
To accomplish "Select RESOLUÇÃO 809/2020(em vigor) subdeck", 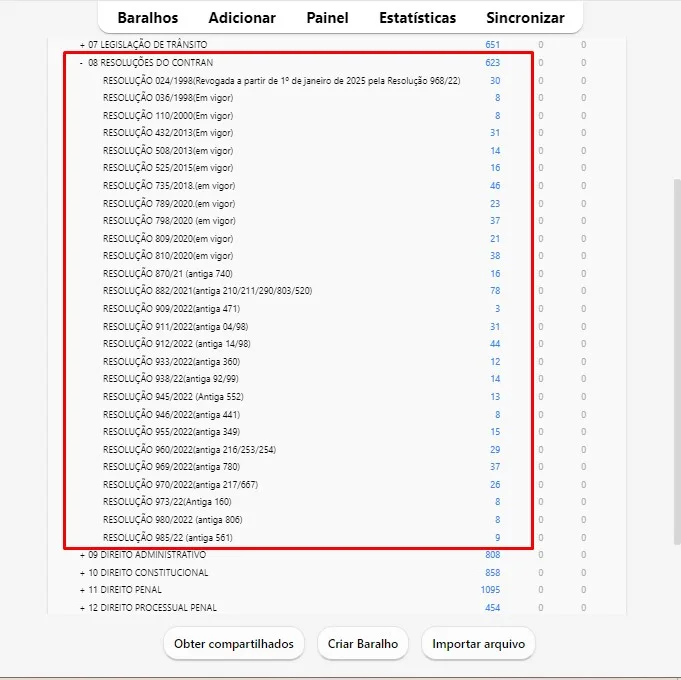I will pos(168,239).
